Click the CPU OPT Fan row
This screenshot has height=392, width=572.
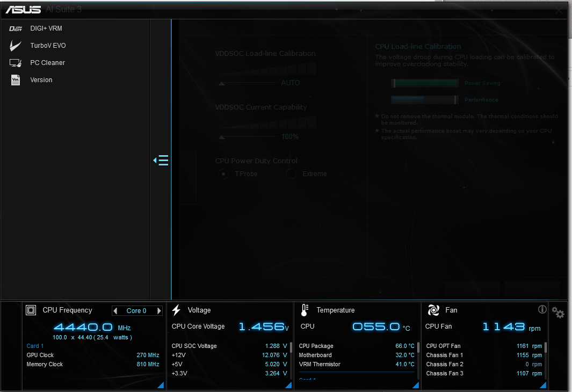coord(484,346)
